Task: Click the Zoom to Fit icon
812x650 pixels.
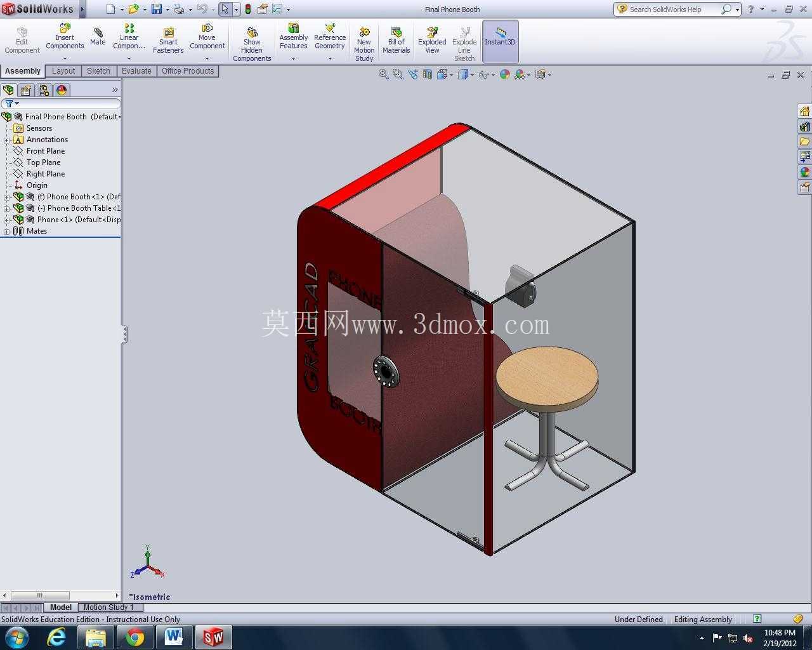Action: click(x=383, y=74)
